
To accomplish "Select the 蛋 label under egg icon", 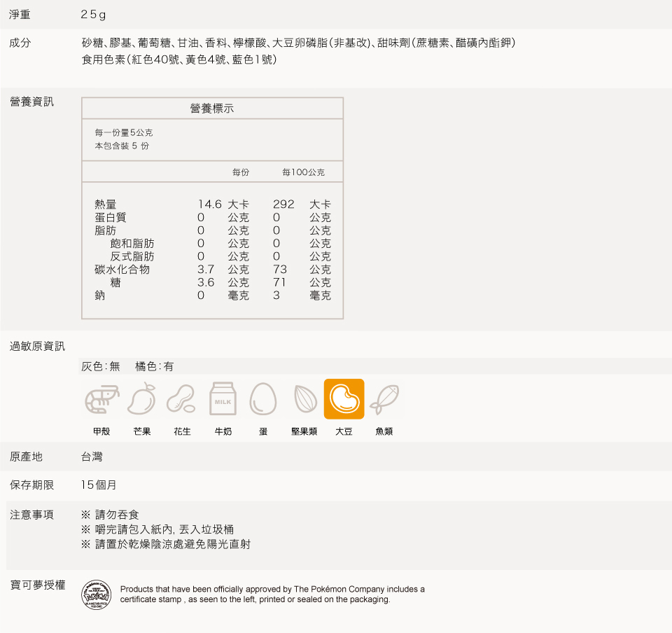I will click(263, 431).
